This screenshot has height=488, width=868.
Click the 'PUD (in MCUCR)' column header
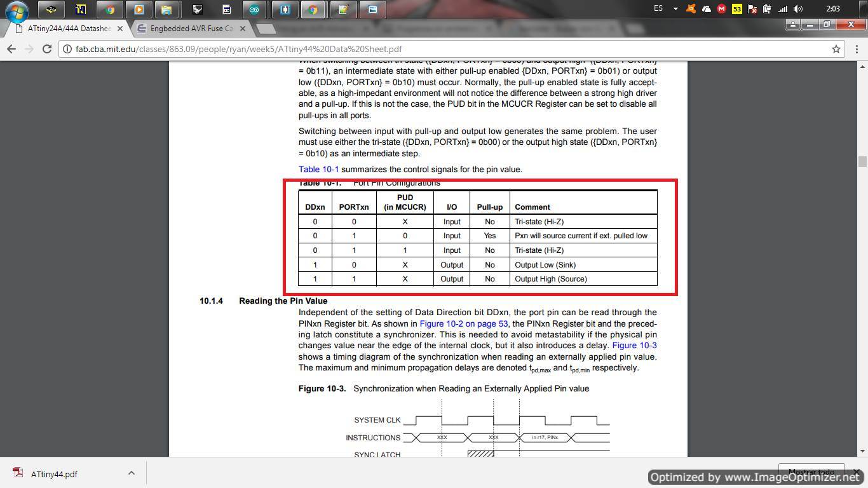(405, 202)
